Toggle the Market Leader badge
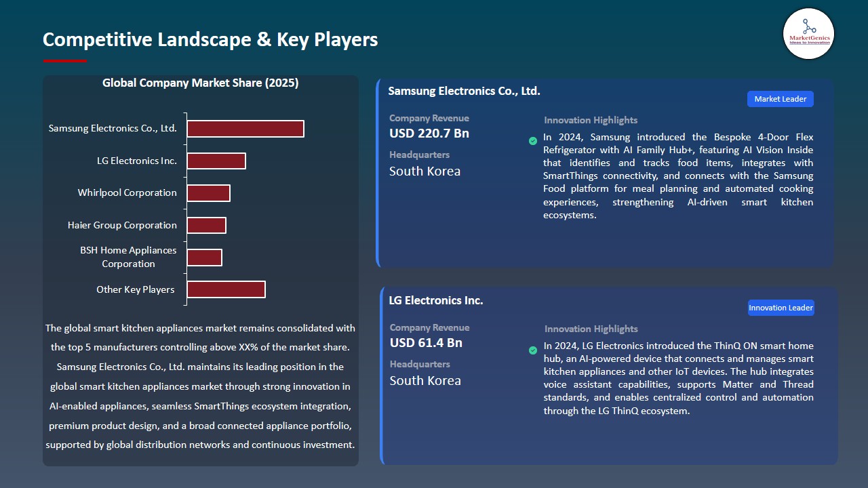Viewport: 868px width, 488px height. point(780,98)
